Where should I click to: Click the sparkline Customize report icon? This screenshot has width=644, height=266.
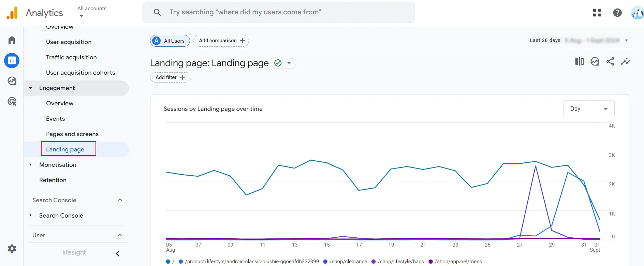point(626,61)
